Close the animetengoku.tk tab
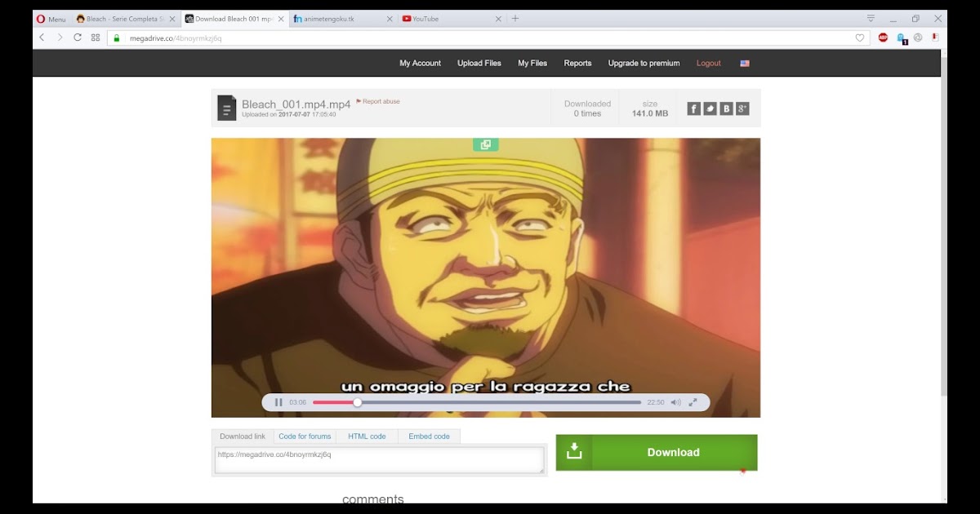The width and height of the screenshot is (980, 514). pos(390,19)
